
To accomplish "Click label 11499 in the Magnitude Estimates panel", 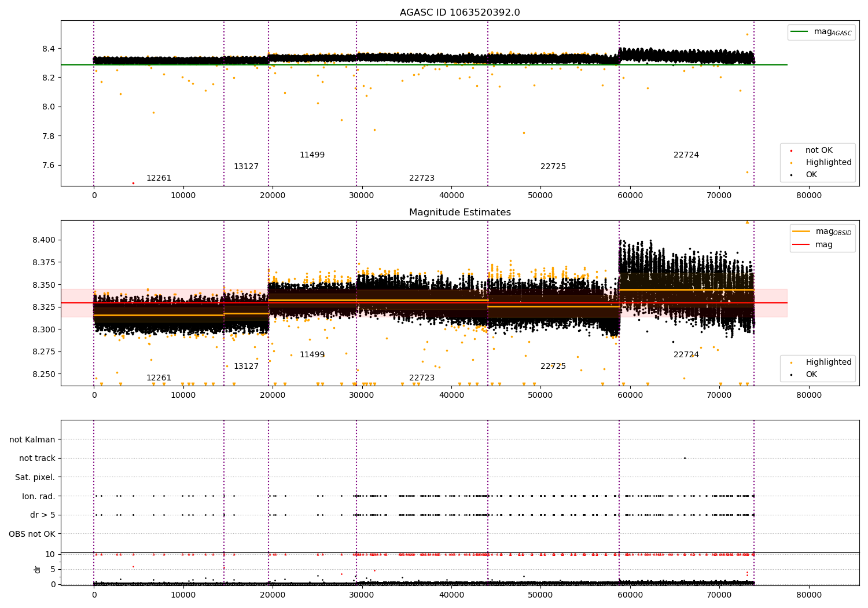I will [312, 354].
